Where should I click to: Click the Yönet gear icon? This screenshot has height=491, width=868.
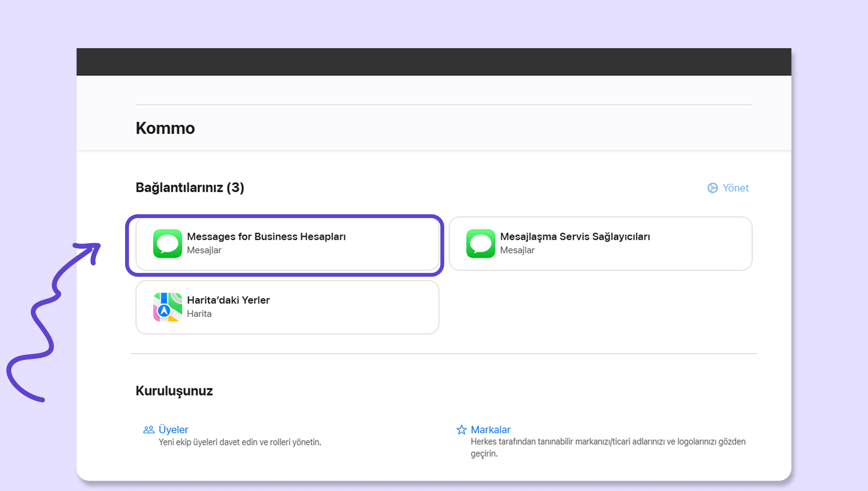(x=712, y=188)
